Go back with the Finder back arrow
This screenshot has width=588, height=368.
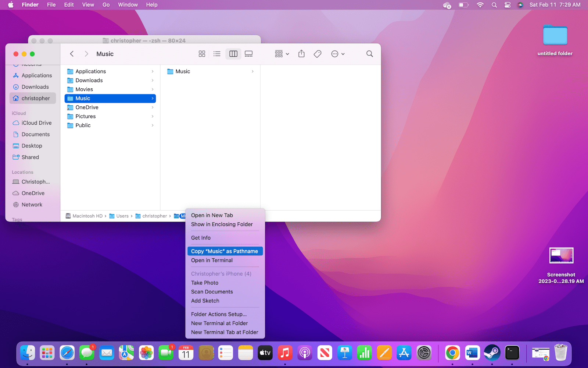pyautogui.click(x=72, y=54)
